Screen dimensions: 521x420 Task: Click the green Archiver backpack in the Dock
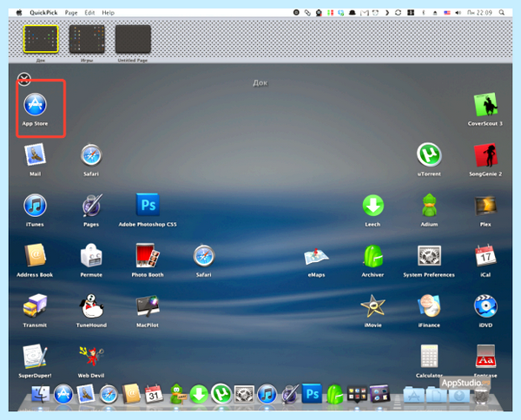tap(335, 394)
